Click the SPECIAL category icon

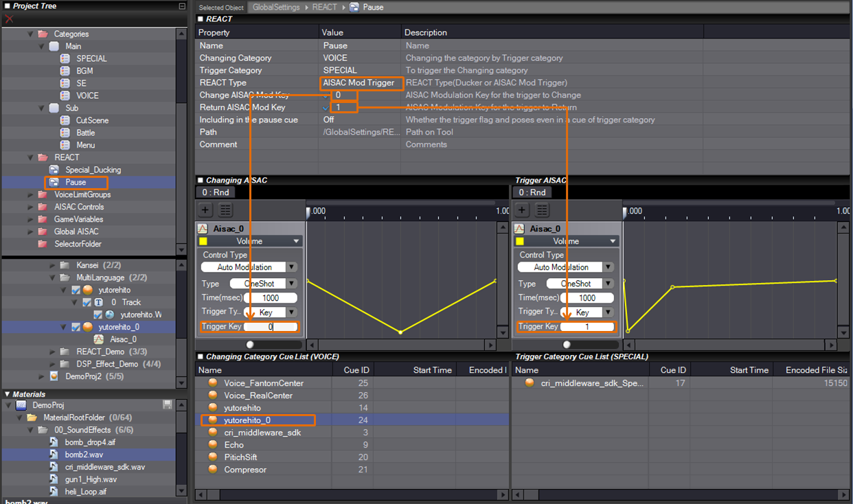[x=65, y=58]
